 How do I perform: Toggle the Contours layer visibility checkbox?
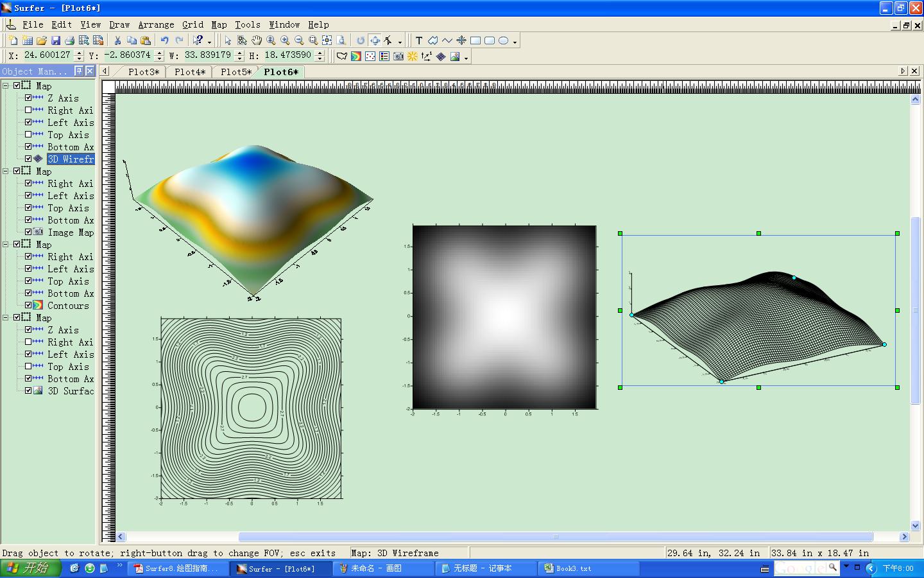pos(28,305)
